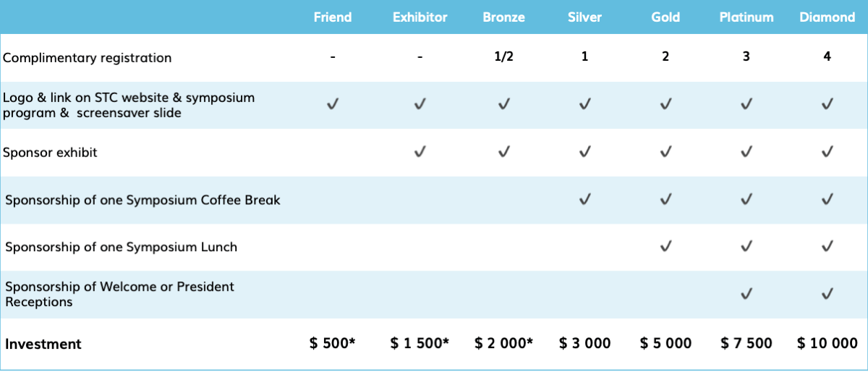Click the Investment row label
The image size is (868, 372).
tap(43, 344)
